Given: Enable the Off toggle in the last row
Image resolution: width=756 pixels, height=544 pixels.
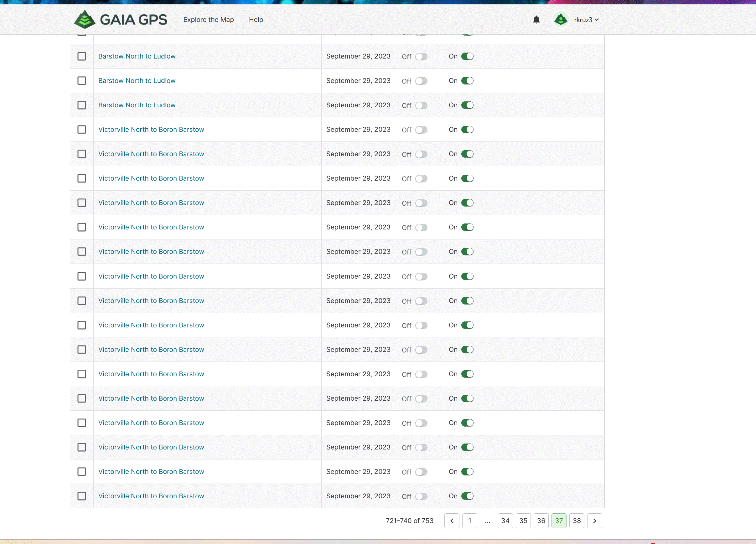Looking at the screenshot, I should 421,496.
